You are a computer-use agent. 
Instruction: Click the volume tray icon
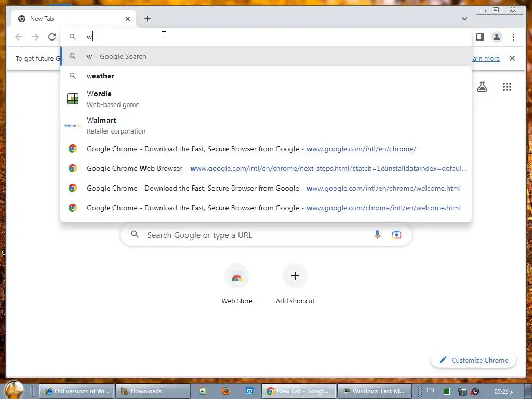point(475,392)
